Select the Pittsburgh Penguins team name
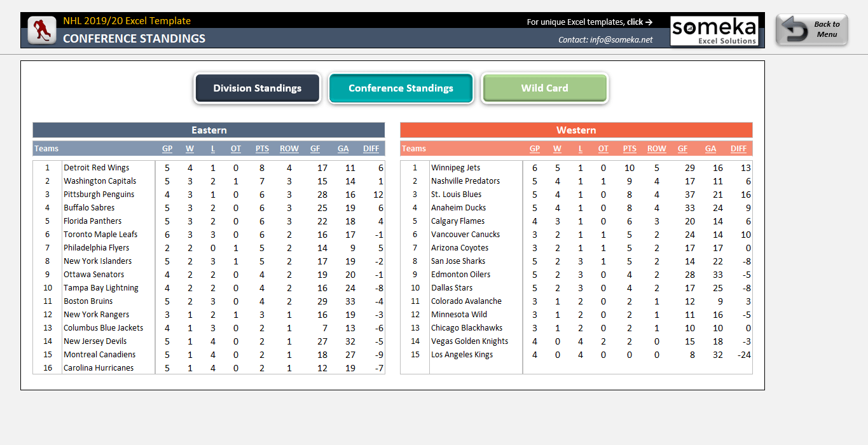868x445 pixels. tap(99, 195)
